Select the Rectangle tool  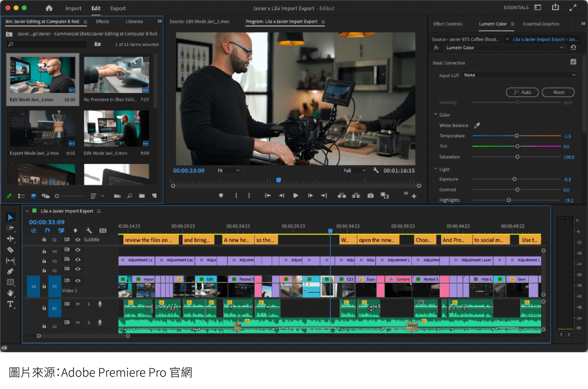[x=11, y=282]
